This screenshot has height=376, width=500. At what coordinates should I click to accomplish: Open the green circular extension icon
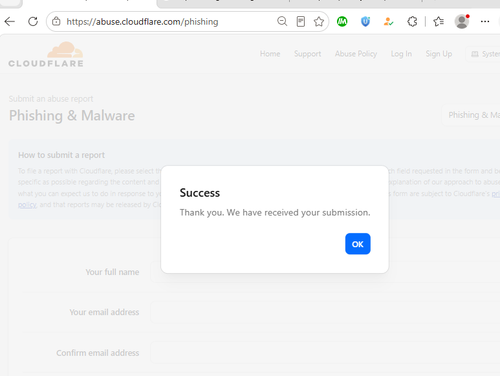click(342, 22)
